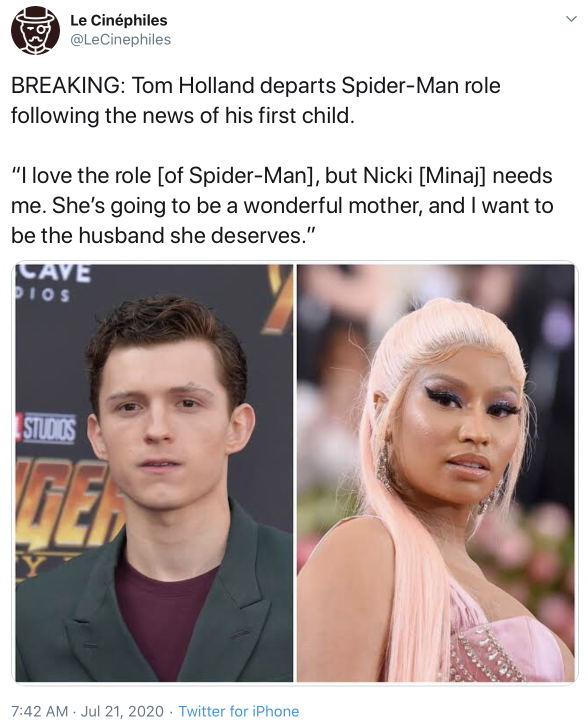Select the quoted paragraph starting "I love the role"
Screen dimensions: 588x727
(282, 205)
